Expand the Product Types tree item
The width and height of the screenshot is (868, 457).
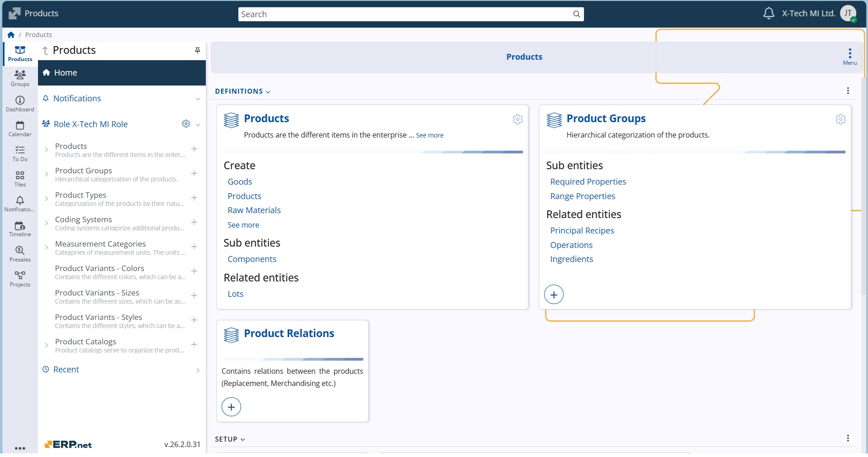(x=46, y=198)
